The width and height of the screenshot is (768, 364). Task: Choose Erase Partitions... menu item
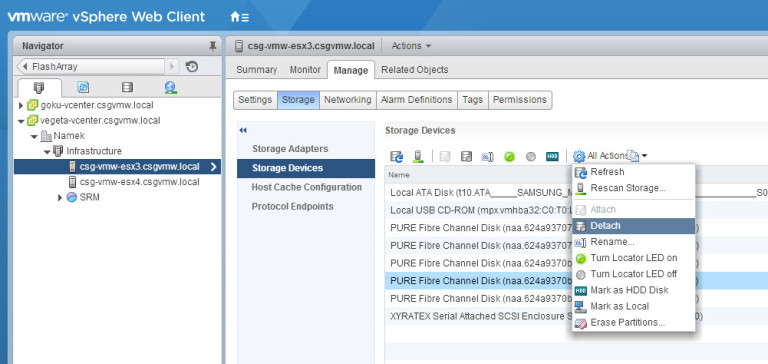click(x=633, y=323)
